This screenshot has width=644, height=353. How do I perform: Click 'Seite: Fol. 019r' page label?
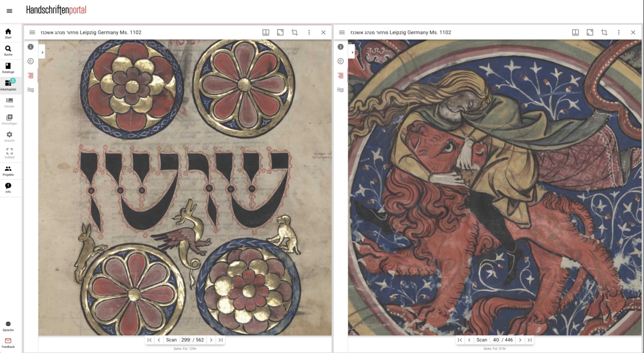(x=495, y=348)
